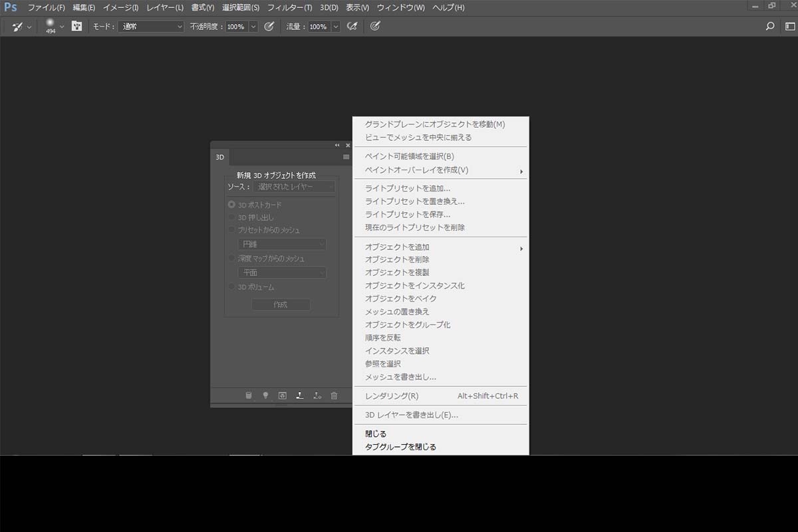The height and width of the screenshot is (532, 798).
Task: Open the 円錐 mesh preset dropdown
Action: click(x=282, y=244)
